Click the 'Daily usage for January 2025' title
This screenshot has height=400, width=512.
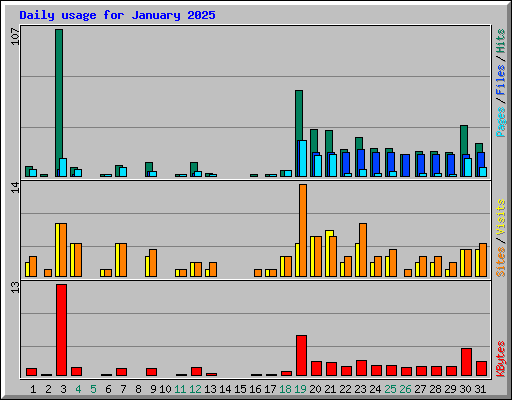117,15
